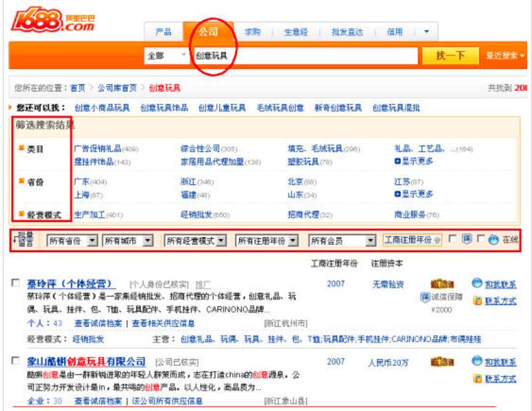
Task: Open the 生意经 tab
Action: pos(296,32)
